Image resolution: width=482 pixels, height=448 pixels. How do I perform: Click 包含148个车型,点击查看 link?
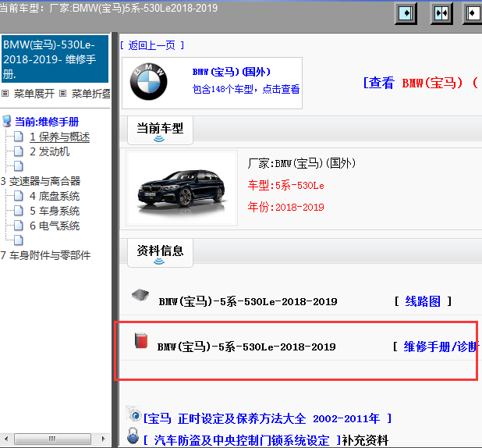click(x=246, y=89)
